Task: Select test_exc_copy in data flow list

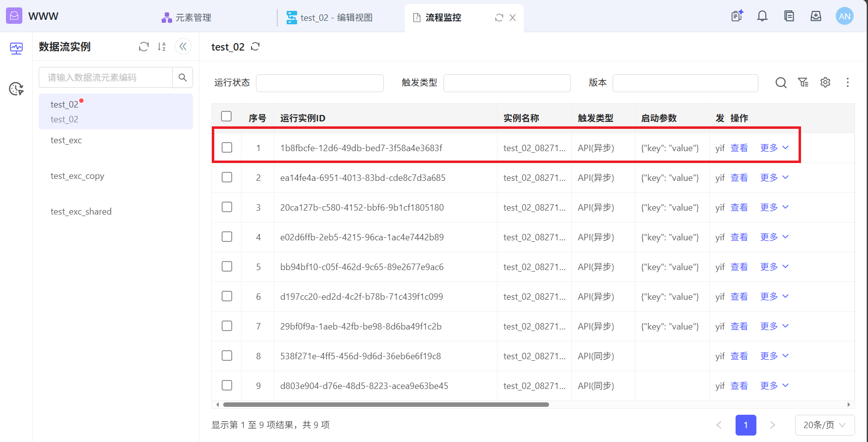Action: (x=77, y=176)
